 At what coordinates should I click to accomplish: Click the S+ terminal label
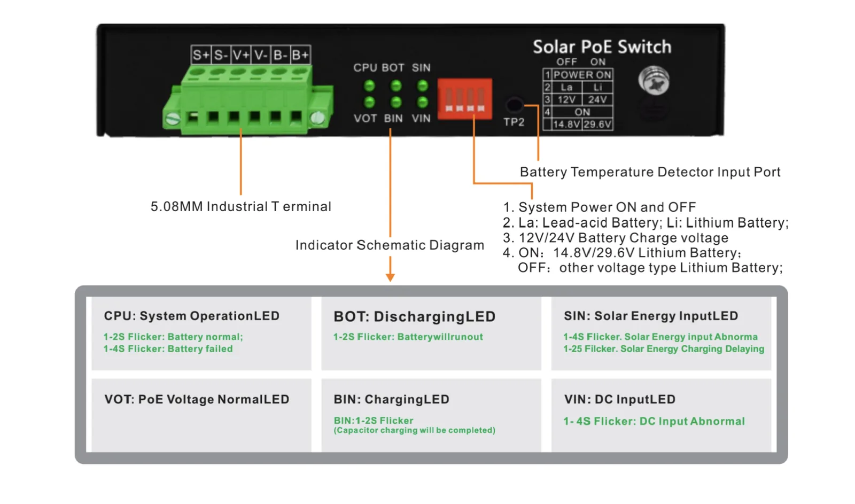pyautogui.click(x=201, y=55)
